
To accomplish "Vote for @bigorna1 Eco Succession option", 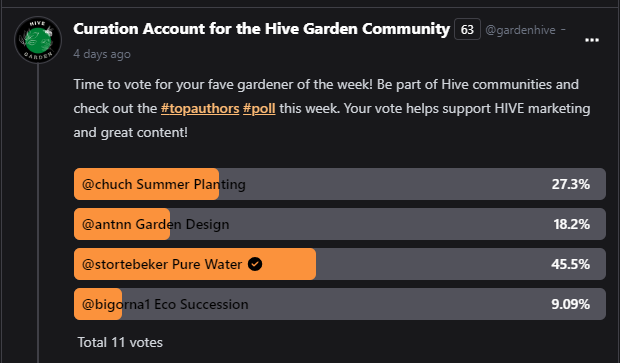I will click(x=340, y=304).
